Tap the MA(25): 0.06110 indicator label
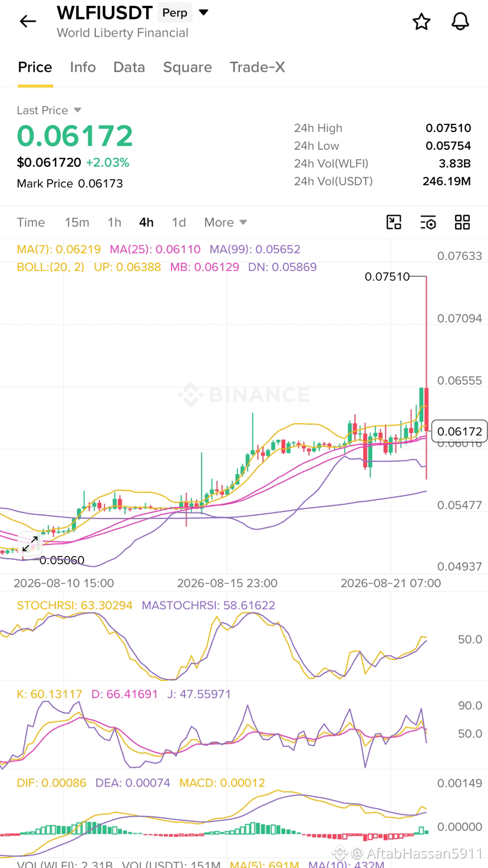The image size is (488, 868). coord(155,249)
